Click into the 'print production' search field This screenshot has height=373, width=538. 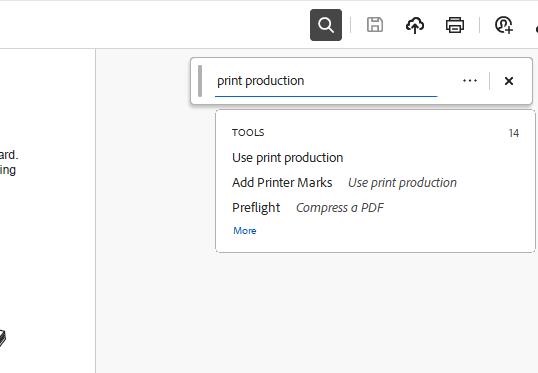(x=326, y=81)
